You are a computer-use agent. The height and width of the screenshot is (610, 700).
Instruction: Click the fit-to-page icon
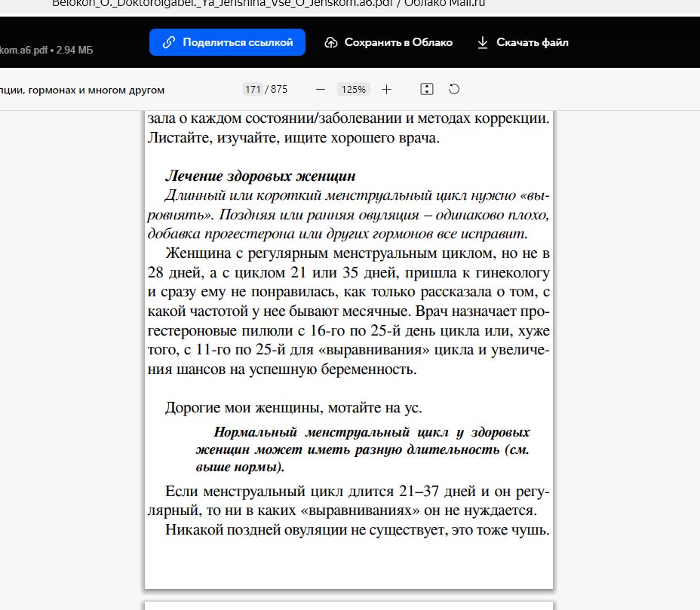[427, 89]
